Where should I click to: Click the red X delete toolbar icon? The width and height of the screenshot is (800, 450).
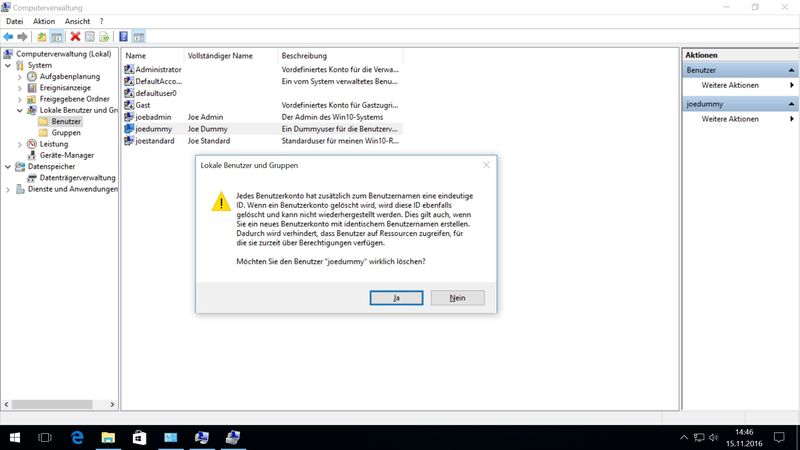pyautogui.click(x=75, y=37)
